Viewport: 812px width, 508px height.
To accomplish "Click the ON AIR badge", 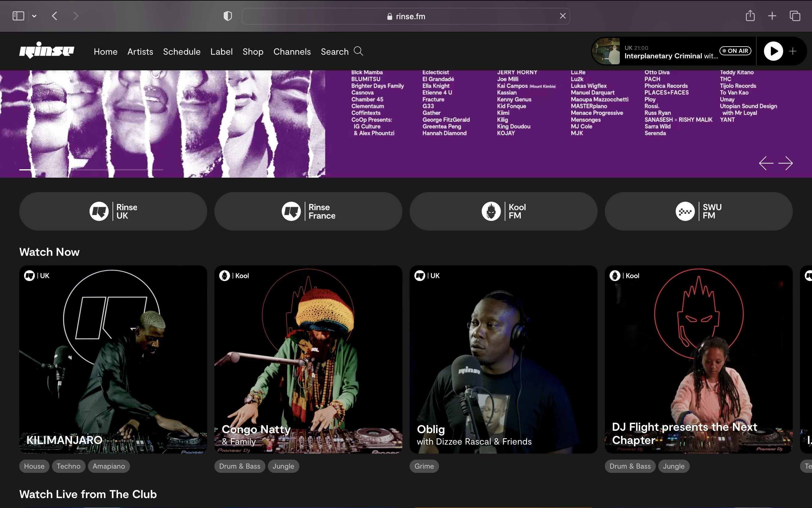I will (x=735, y=51).
